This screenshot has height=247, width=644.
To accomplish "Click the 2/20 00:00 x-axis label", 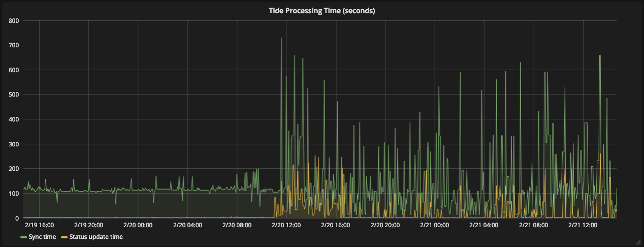I will 138,225.
